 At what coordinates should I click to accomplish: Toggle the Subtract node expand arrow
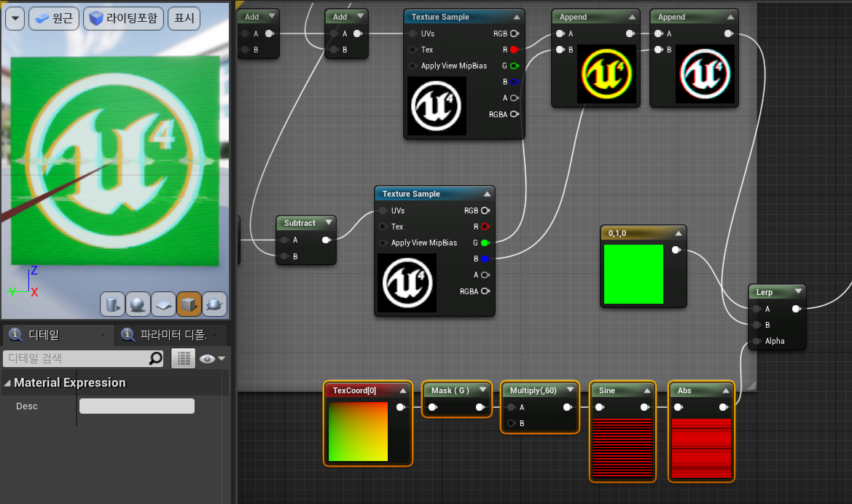[329, 223]
